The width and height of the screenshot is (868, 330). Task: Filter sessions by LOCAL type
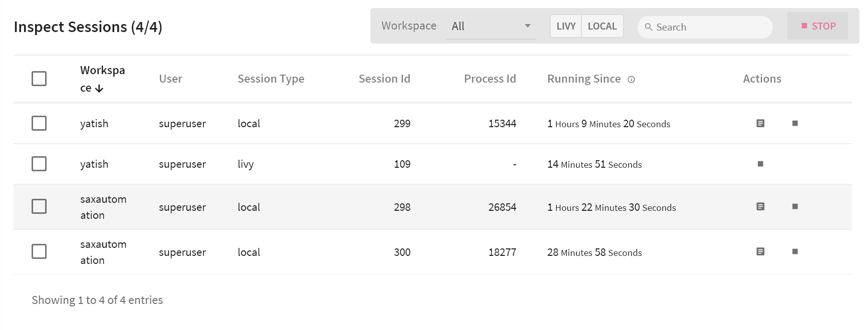tap(602, 26)
